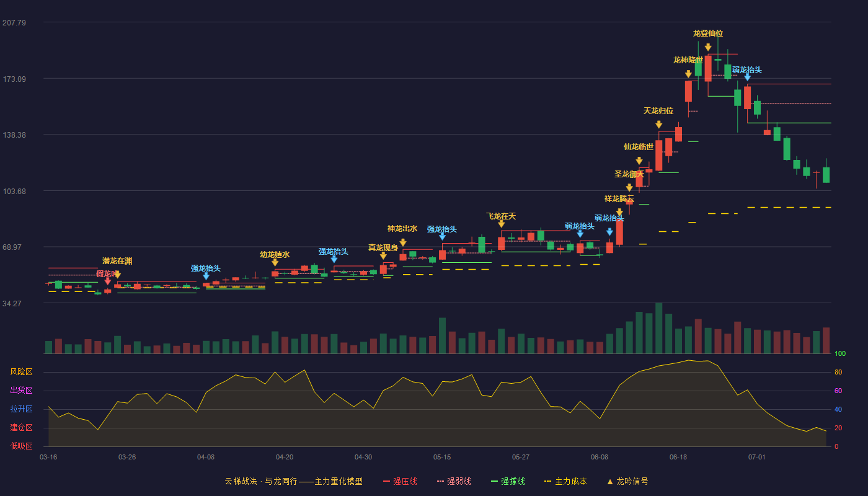
Task: Click the 低吸区 zone label
Action: 21,446
